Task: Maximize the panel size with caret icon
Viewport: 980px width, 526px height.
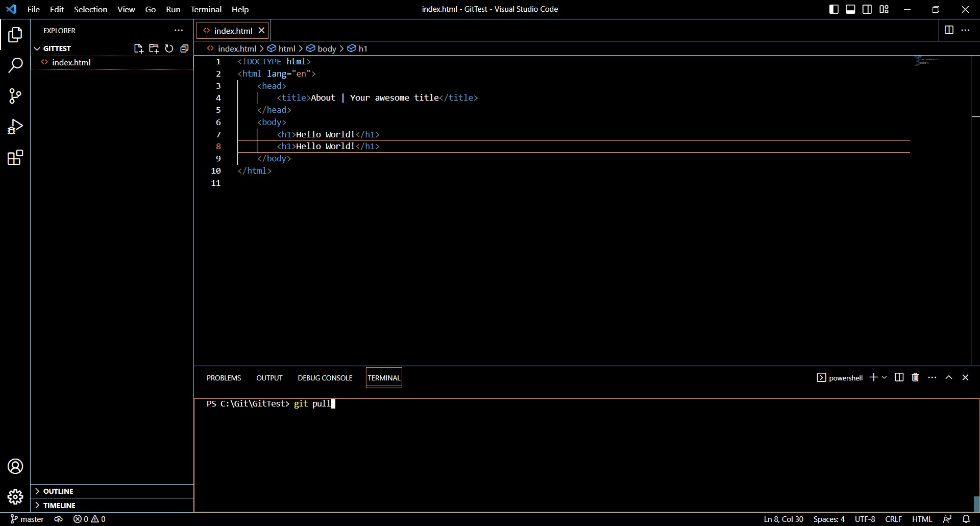Action: [949, 377]
